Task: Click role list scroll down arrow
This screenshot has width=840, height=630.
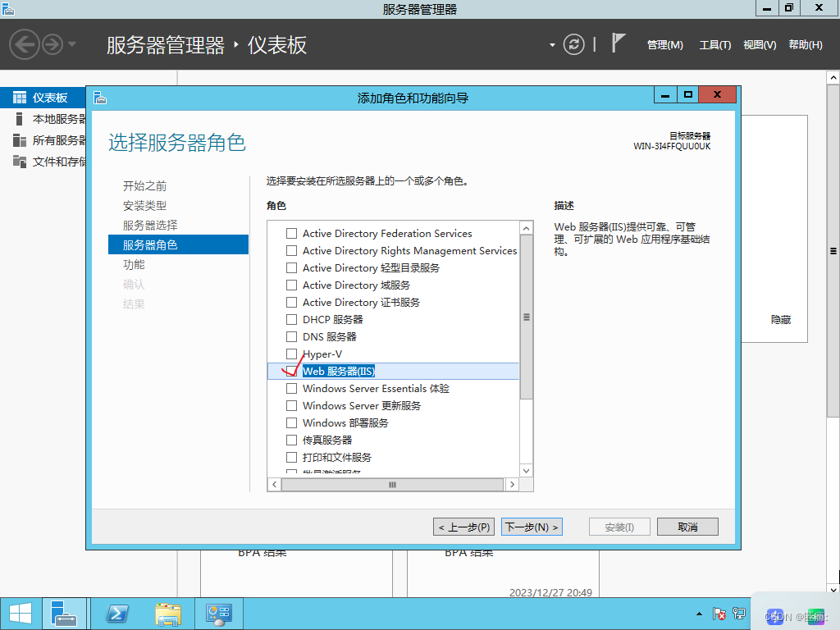Action: click(526, 471)
